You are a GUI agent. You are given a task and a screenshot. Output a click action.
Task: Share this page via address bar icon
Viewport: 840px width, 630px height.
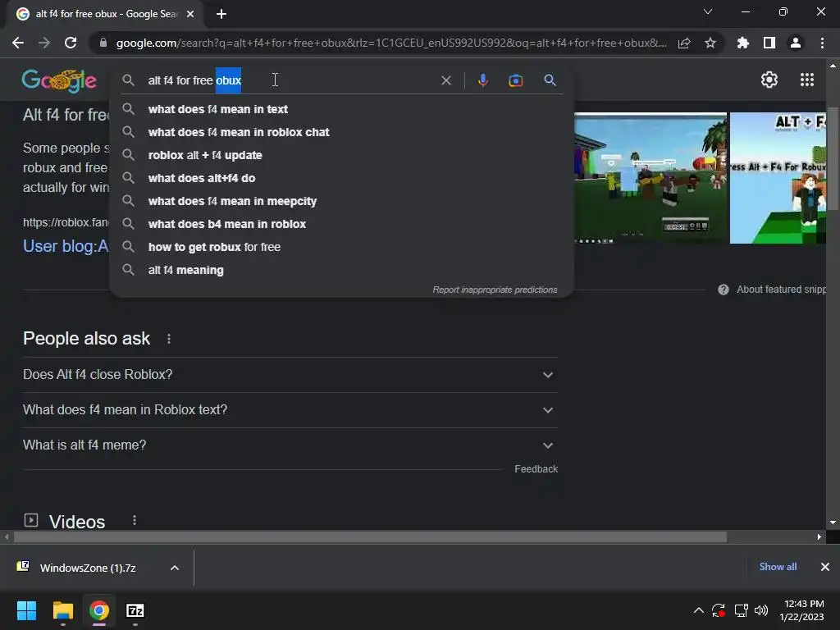[684, 43]
